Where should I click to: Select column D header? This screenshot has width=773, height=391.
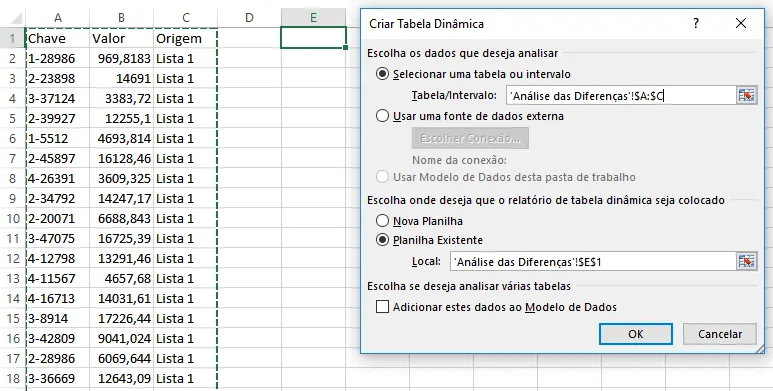coord(249,18)
